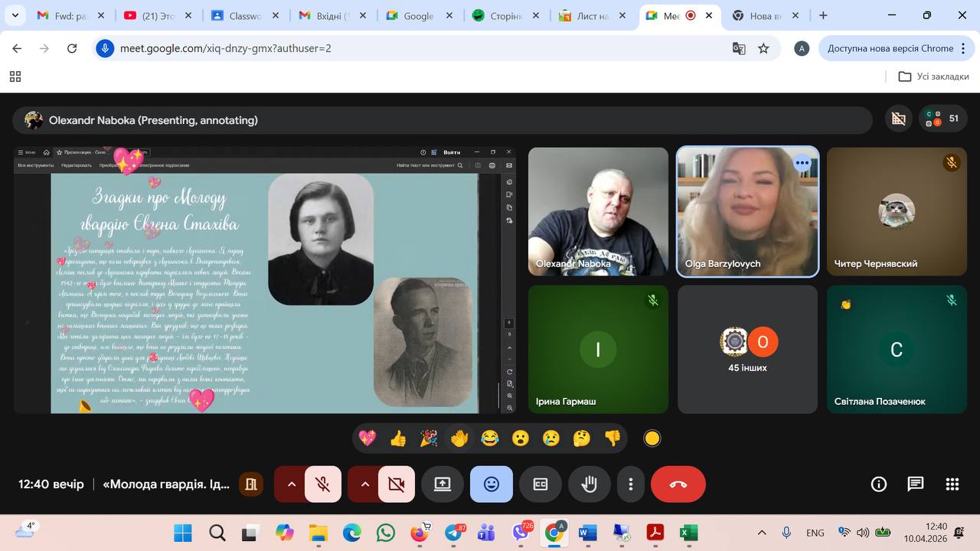Pick the yellow skin tone swatch
The image size is (980, 551).
pyautogui.click(x=652, y=439)
